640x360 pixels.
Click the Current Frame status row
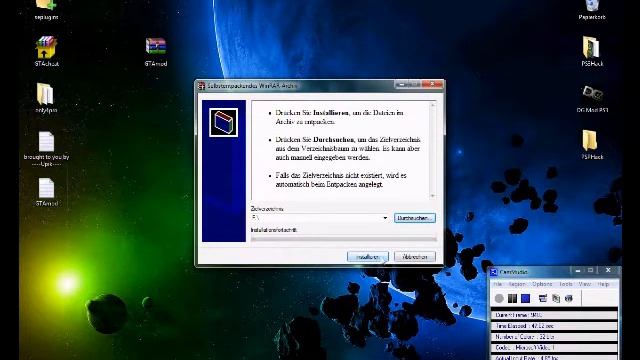pos(554,315)
